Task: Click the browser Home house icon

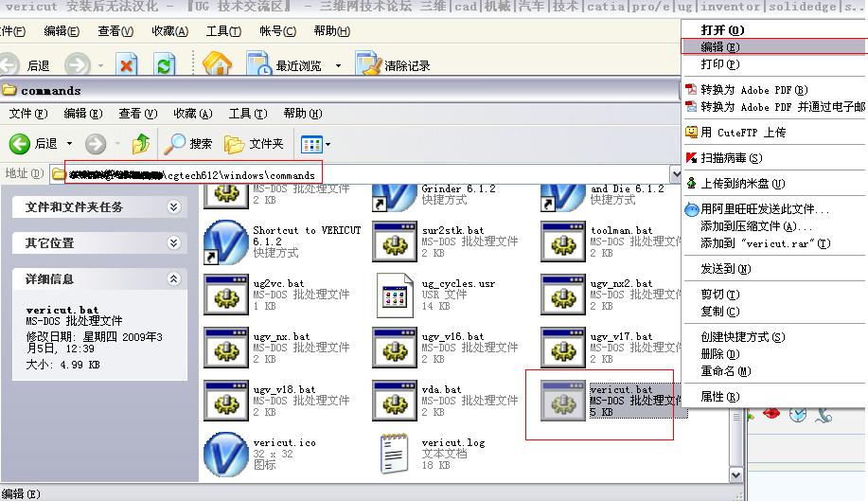Action: (218, 64)
